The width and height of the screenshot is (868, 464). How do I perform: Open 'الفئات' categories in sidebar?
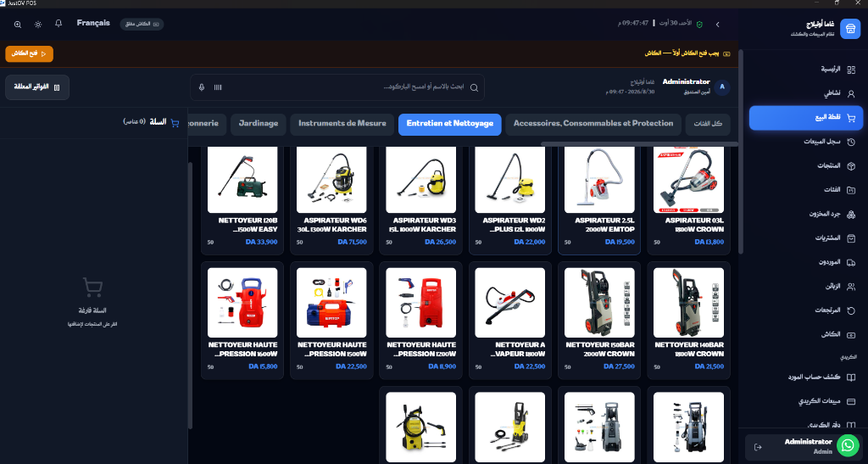pyautogui.click(x=806, y=190)
